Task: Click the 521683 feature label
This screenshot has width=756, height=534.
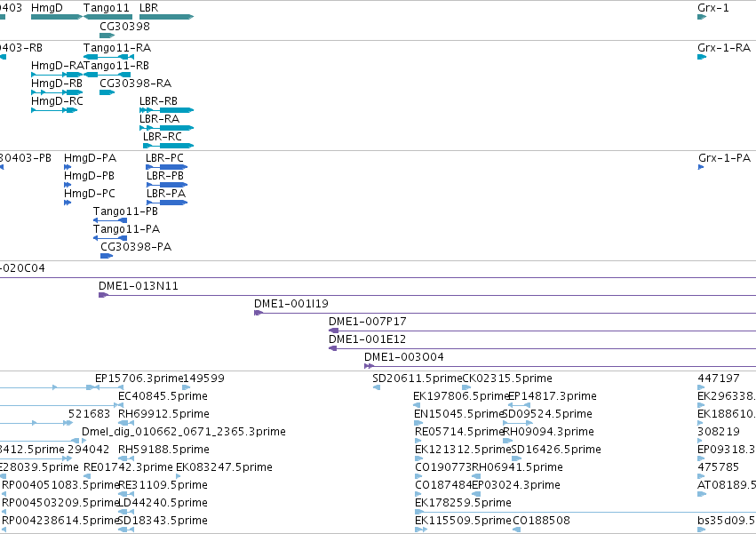Action: [x=89, y=414]
